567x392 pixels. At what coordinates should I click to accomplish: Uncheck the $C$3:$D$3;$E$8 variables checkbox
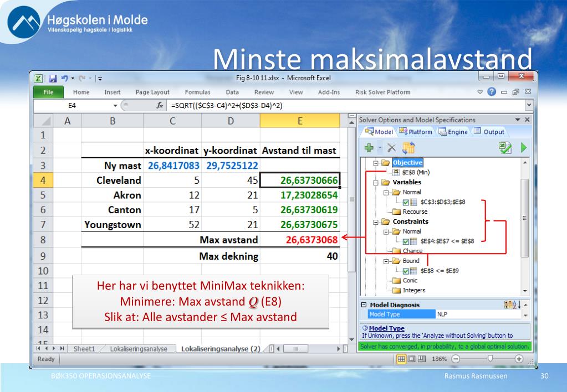pos(406,202)
